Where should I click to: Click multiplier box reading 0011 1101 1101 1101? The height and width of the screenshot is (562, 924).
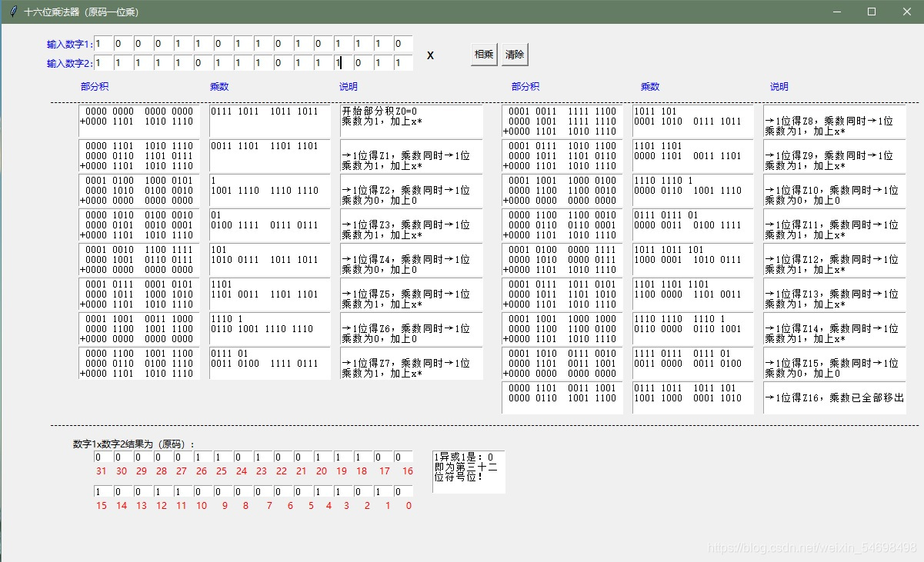coord(269,155)
